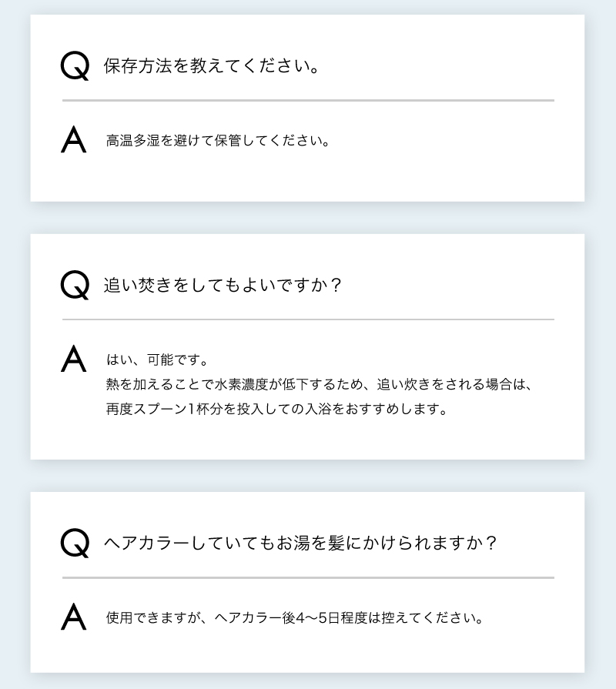Click the answer line はい、可能です。
The width and height of the screenshot is (616, 689).
click(x=156, y=360)
